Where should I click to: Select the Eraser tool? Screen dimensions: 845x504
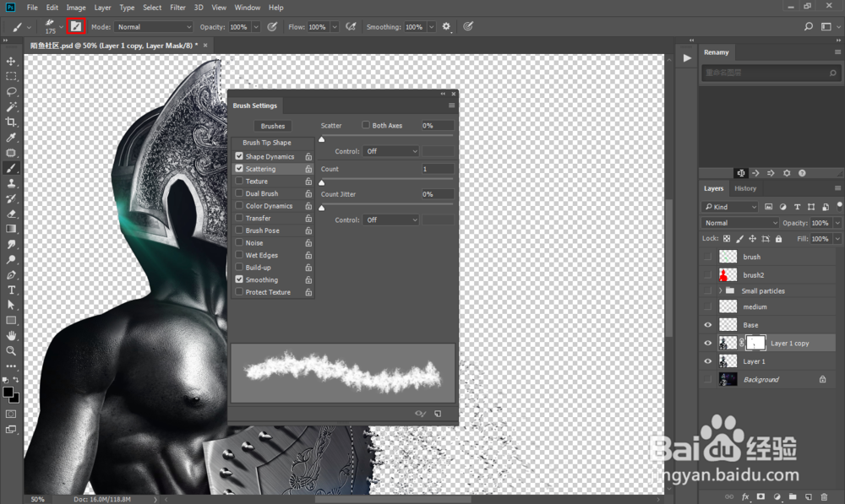pyautogui.click(x=11, y=214)
